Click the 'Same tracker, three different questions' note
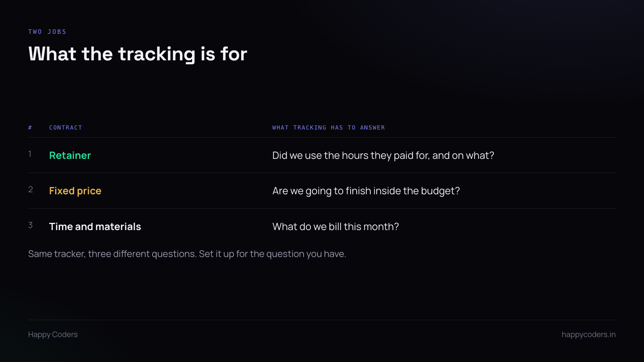 [112, 254]
